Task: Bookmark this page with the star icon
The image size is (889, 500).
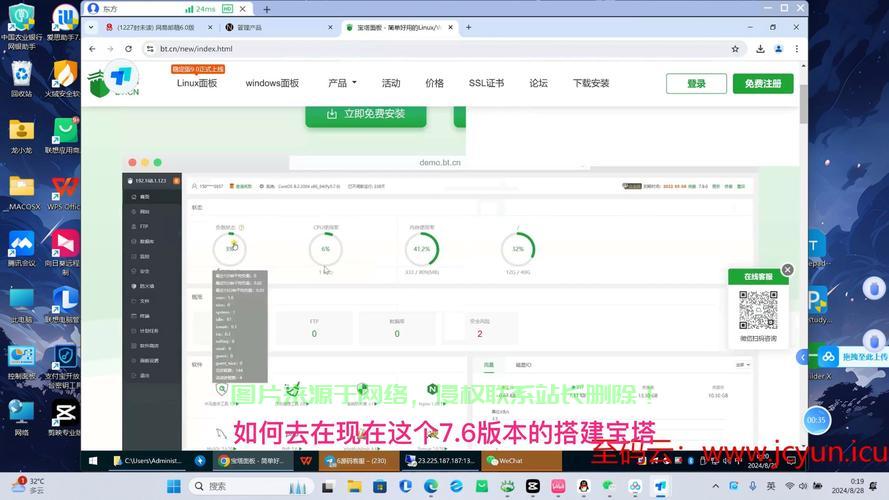Action: coord(735,49)
